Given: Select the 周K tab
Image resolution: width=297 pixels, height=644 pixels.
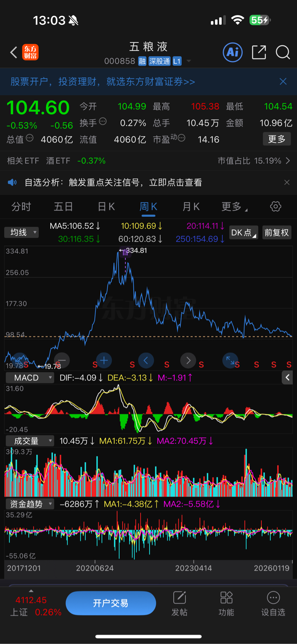Looking at the screenshot, I should tap(148, 207).
